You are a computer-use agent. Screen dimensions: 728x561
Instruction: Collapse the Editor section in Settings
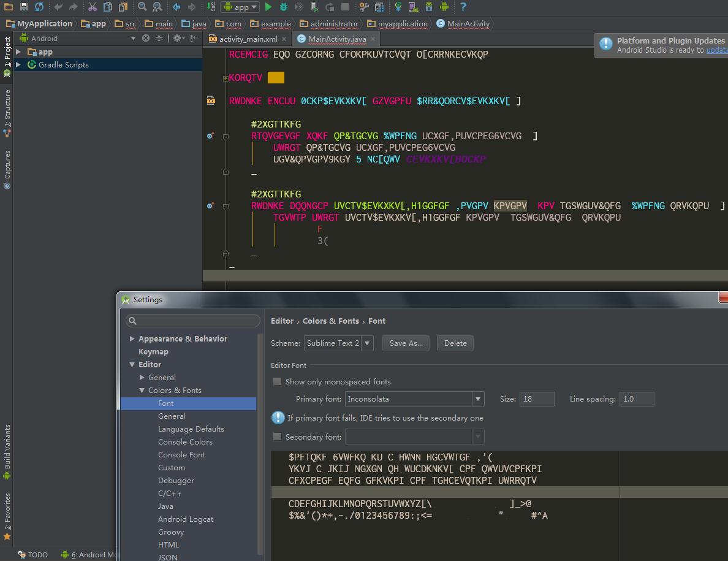[132, 365]
